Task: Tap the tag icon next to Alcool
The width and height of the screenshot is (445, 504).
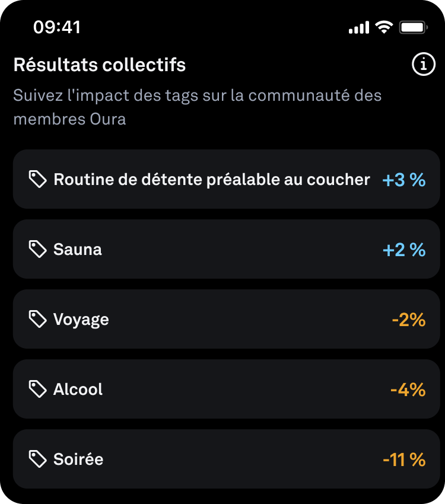Action: pyautogui.click(x=37, y=390)
